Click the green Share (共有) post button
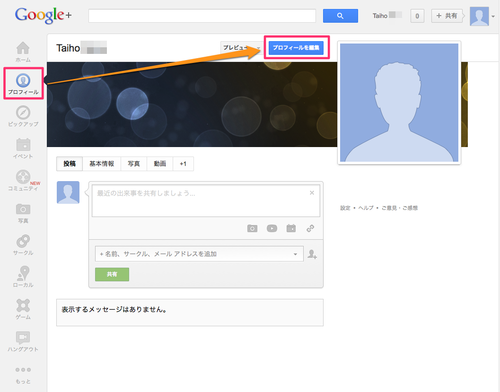This screenshot has height=392, width=500. [112, 274]
